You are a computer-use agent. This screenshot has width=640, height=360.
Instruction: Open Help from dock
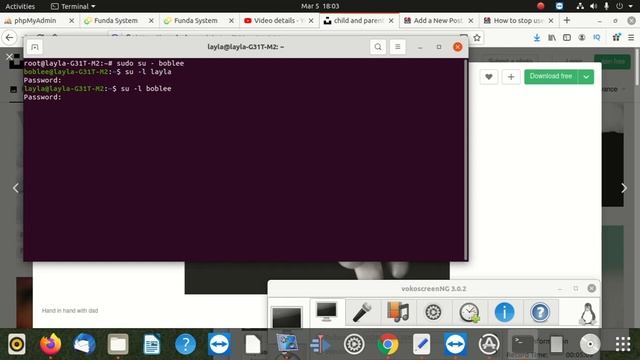pyautogui.click(x=185, y=344)
